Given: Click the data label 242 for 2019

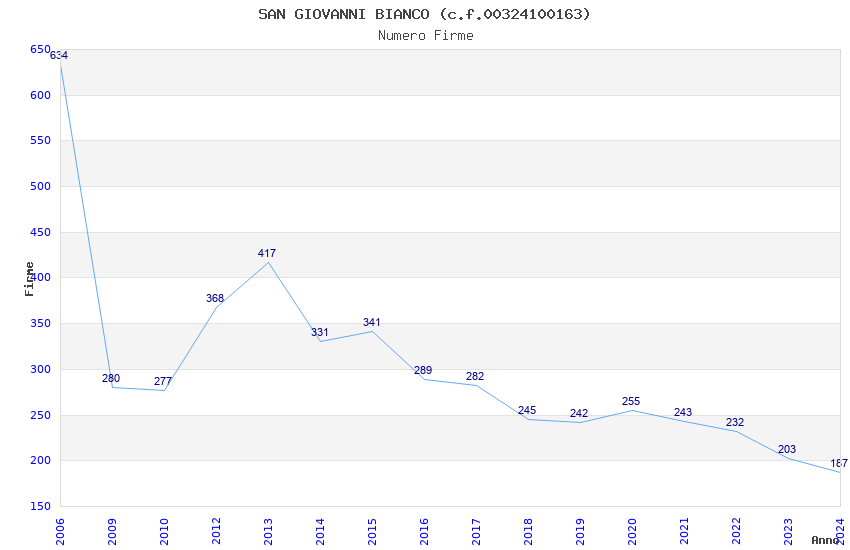Looking at the screenshot, I should tap(579, 413).
